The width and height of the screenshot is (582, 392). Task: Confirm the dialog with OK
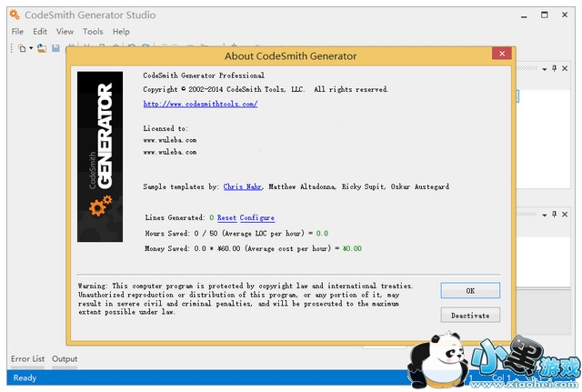(x=470, y=291)
